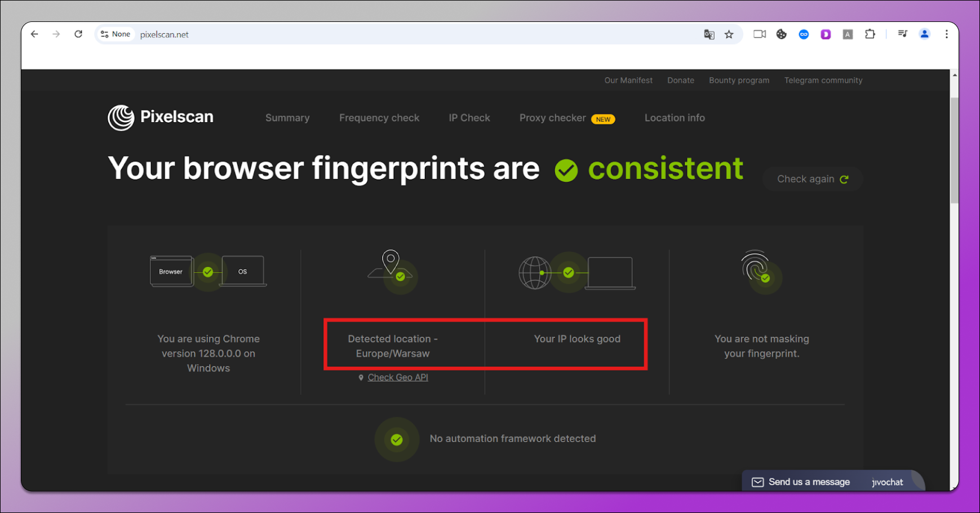Click the gray A extension icon
The image size is (980, 513).
(x=848, y=34)
